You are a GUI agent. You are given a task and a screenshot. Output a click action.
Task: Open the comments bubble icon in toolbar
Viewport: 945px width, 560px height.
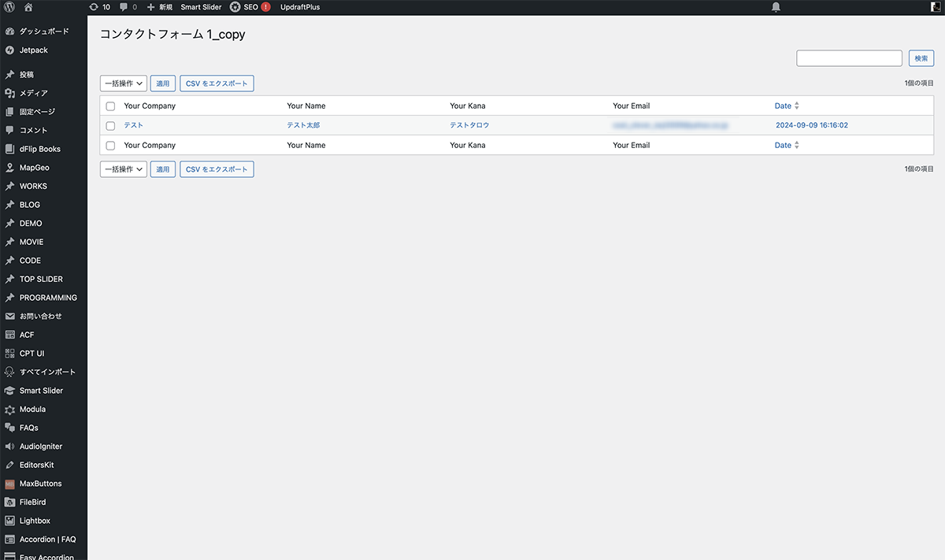tap(124, 7)
